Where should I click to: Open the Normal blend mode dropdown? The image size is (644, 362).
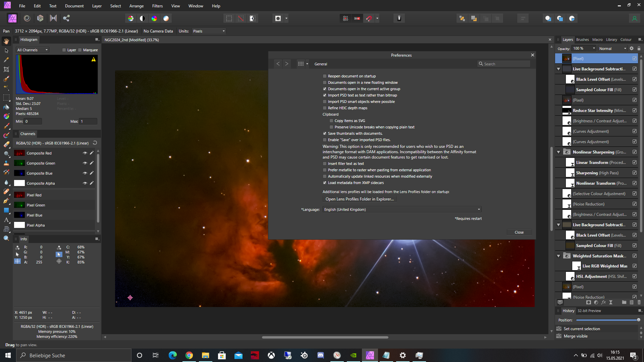pyautogui.click(x=612, y=49)
